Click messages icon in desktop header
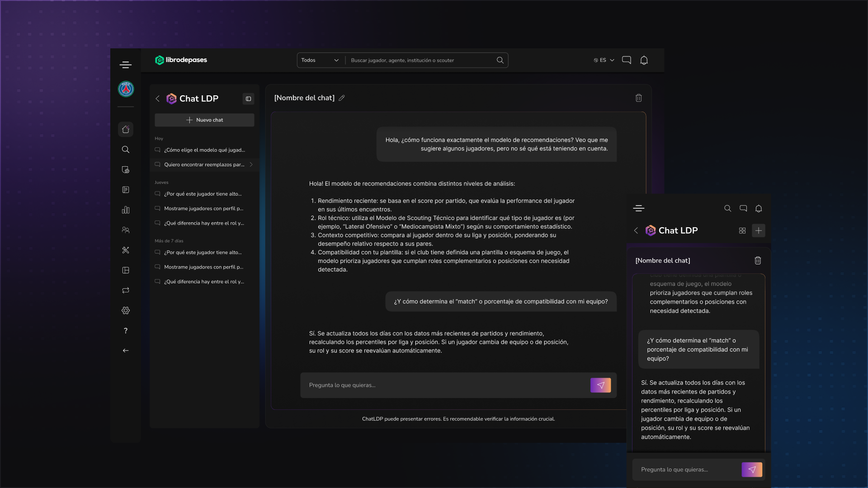Viewport: 868px width, 488px height. [x=627, y=60]
